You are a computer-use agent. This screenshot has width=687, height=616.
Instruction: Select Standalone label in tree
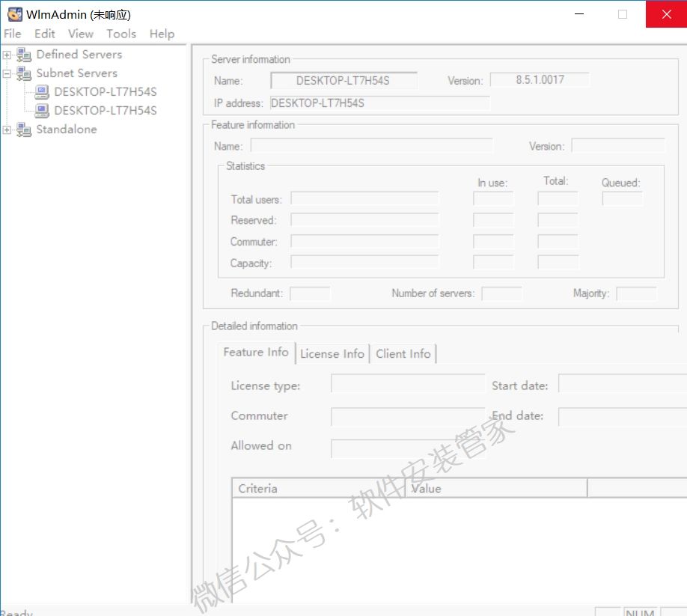(x=67, y=129)
